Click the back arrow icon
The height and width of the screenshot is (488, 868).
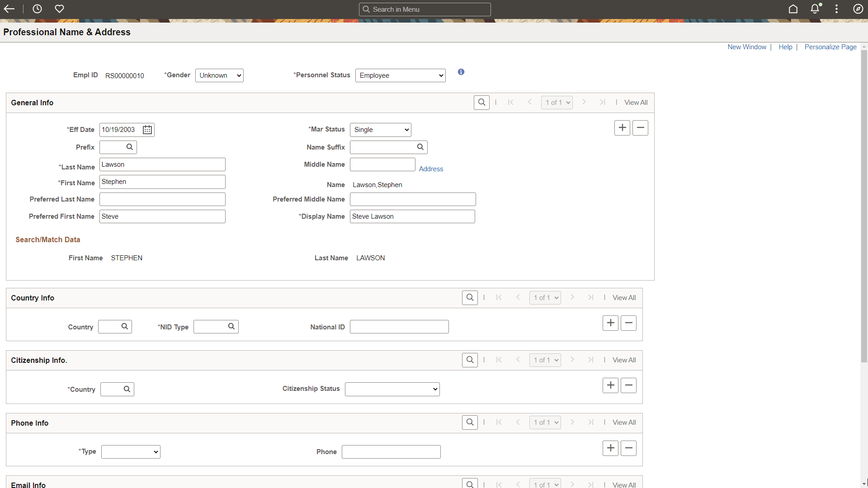pyautogui.click(x=9, y=9)
